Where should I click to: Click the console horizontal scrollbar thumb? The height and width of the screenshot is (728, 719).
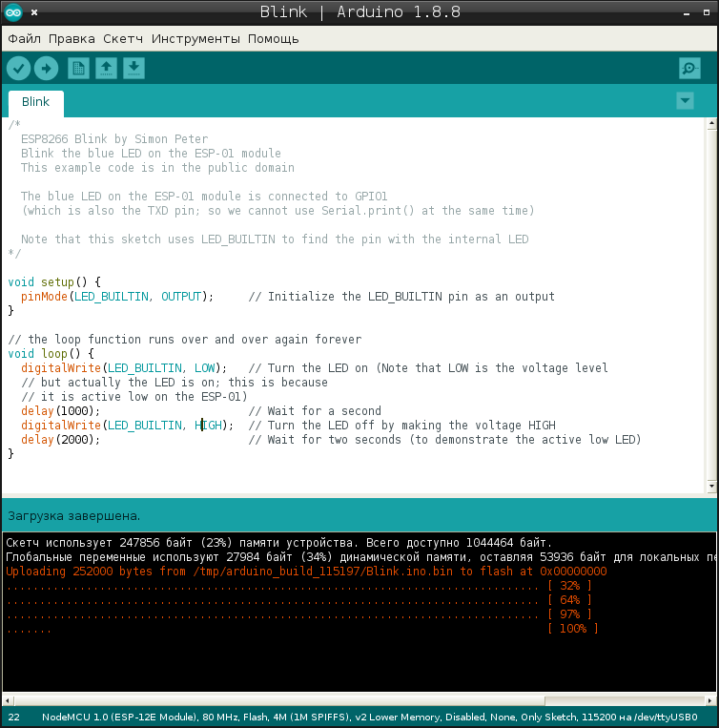tap(278, 700)
